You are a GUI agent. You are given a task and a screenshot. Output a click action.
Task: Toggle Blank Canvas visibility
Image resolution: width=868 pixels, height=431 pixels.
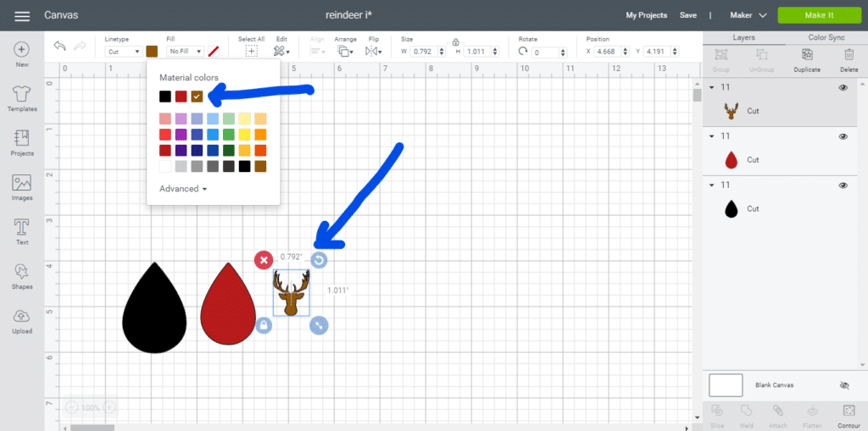(x=844, y=385)
